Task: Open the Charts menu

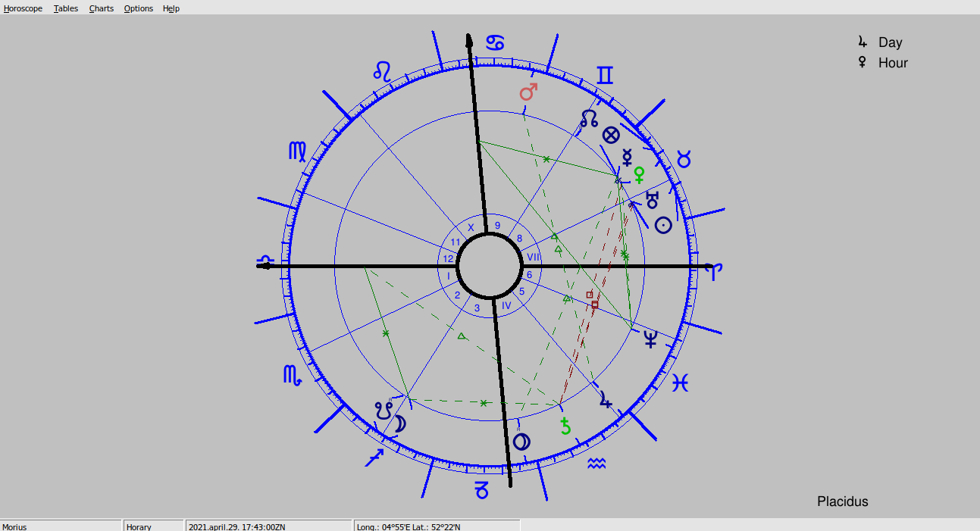Action: [101, 8]
